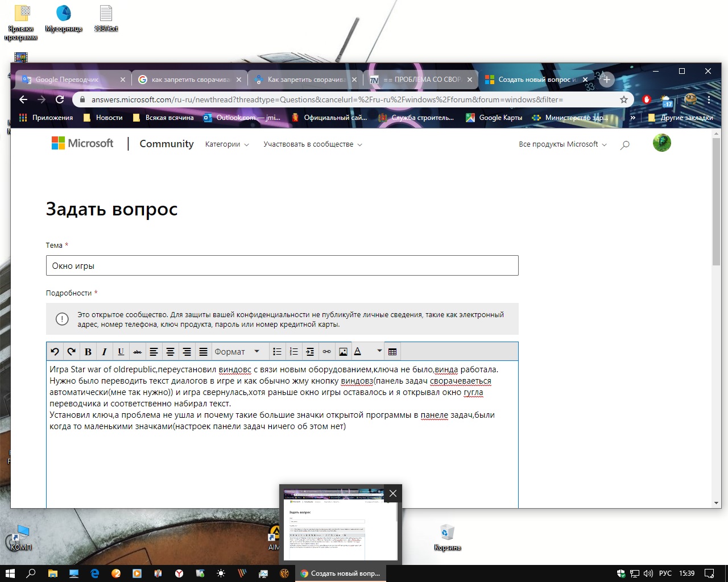Insert numbered list

293,352
